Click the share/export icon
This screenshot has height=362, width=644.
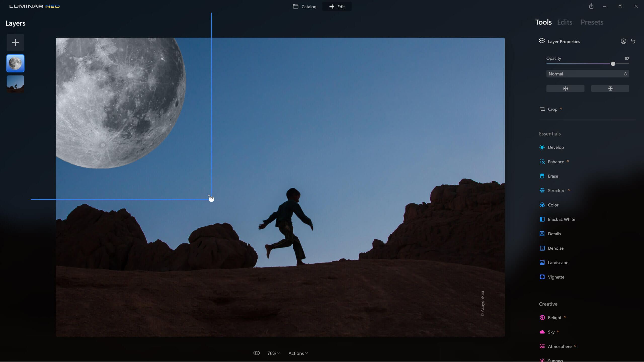click(591, 6)
